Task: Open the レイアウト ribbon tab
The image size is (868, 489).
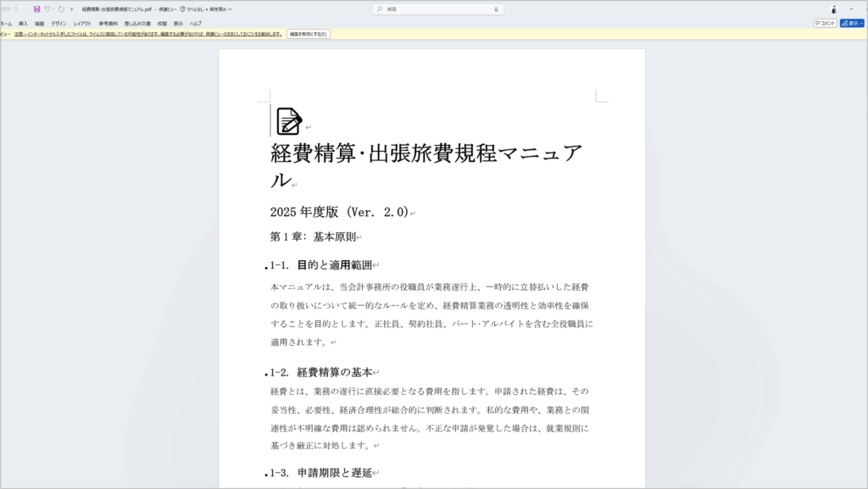Action: 82,24
